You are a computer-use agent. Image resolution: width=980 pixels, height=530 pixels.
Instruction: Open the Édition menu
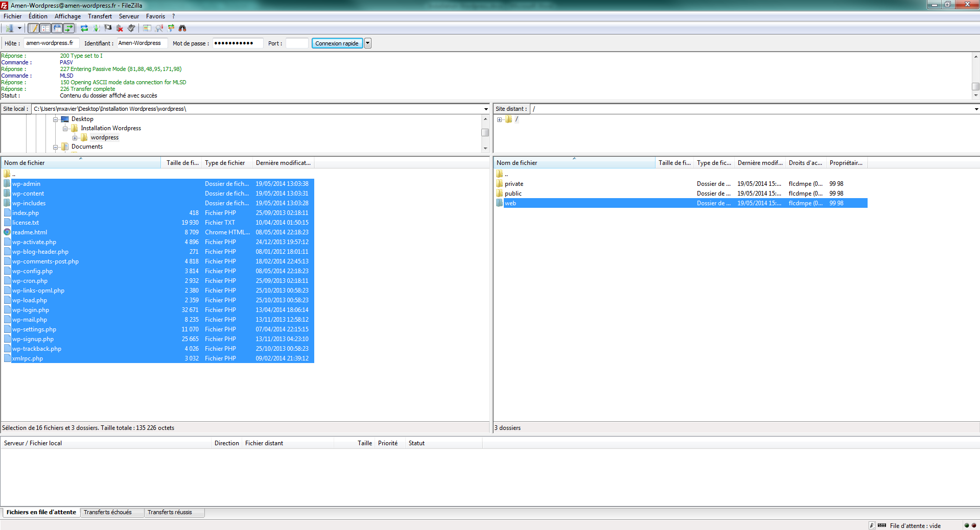point(38,16)
